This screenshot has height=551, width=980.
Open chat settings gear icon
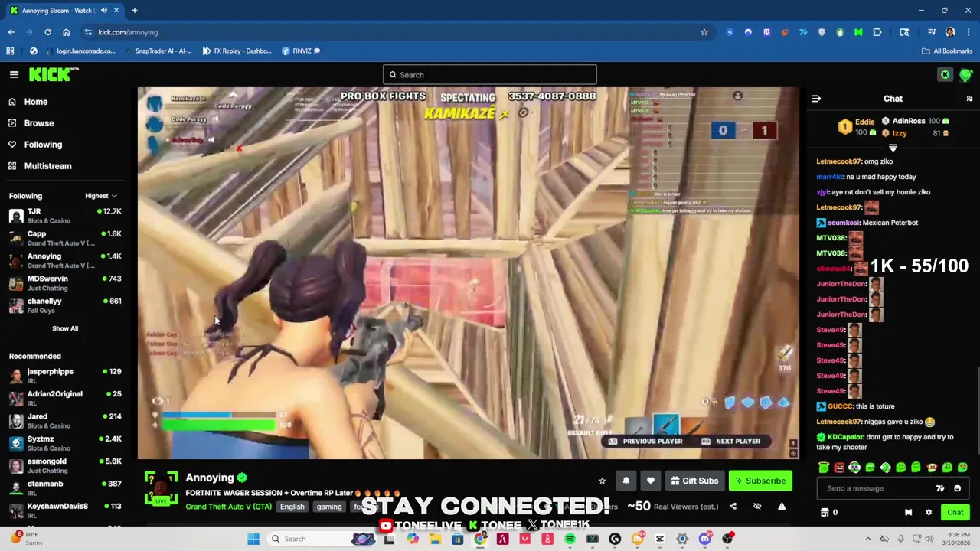coord(929,513)
